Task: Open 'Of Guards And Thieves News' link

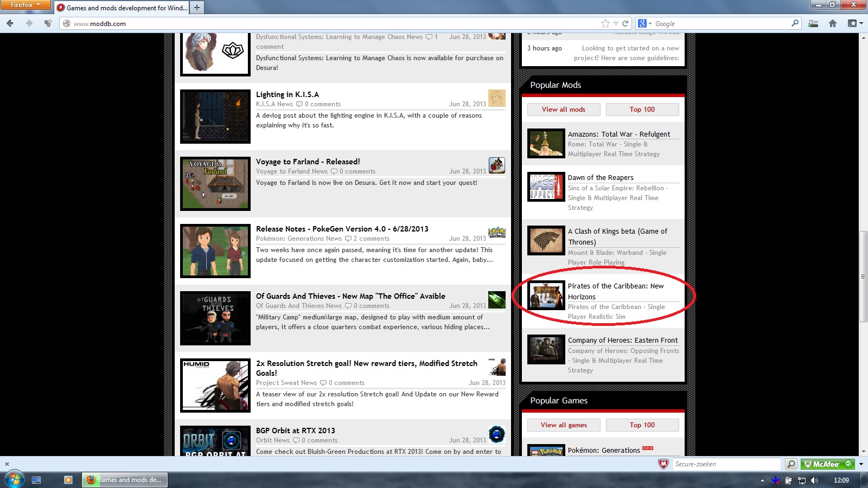Action: (299, 306)
